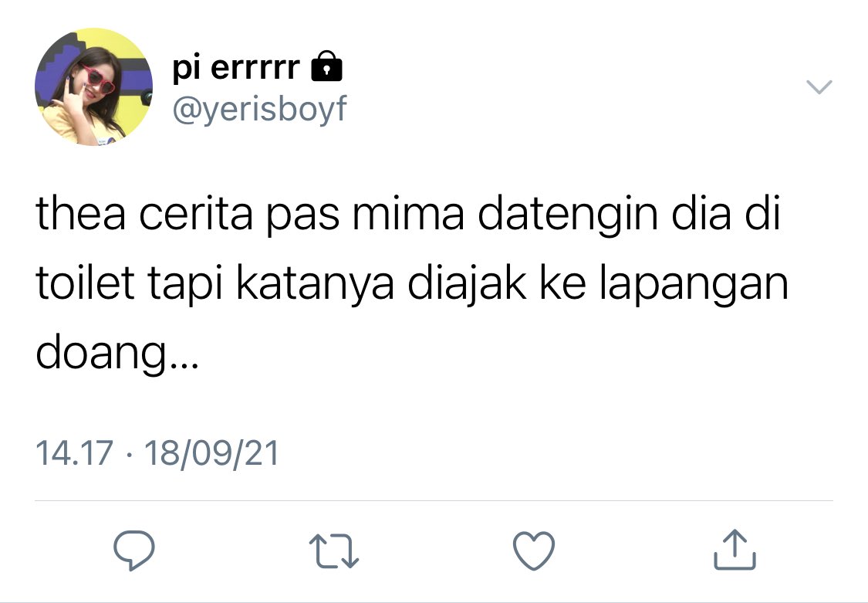Share the tweet via export icon
The width and height of the screenshot is (868, 603).
(735, 550)
